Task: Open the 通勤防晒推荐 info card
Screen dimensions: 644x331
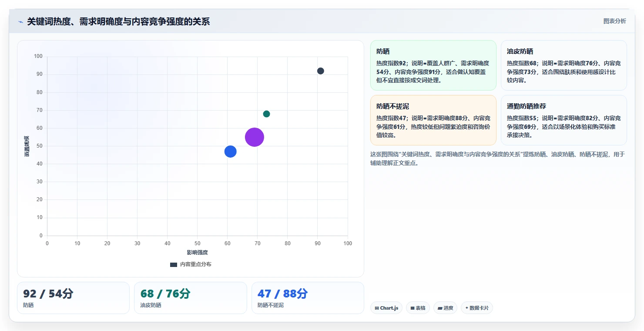Action: click(x=564, y=120)
